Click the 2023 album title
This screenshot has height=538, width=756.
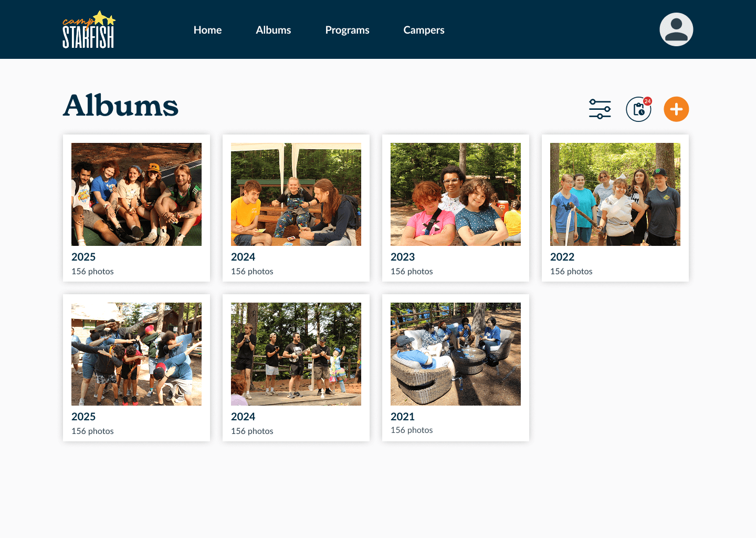tap(403, 257)
